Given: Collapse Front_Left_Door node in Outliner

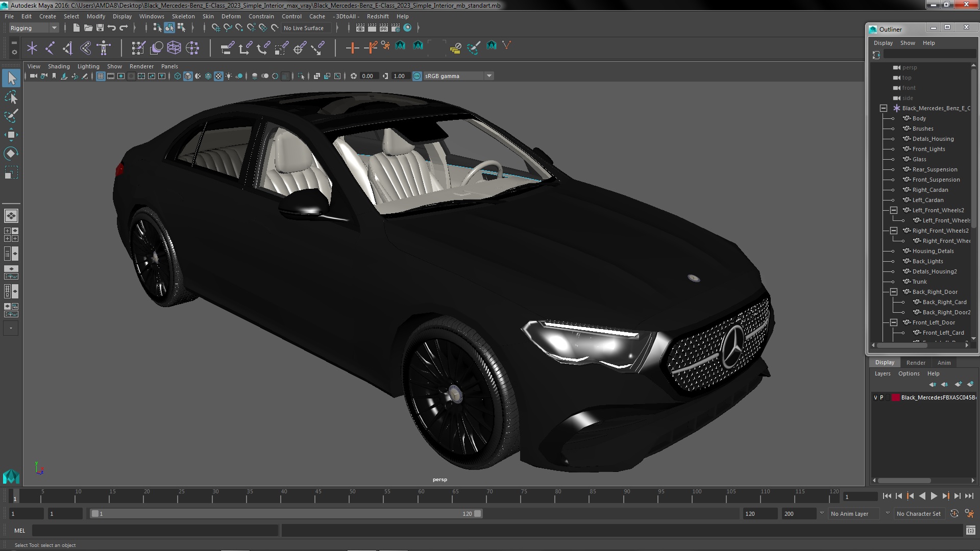Looking at the screenshot, I should click(x=894, y=322).
